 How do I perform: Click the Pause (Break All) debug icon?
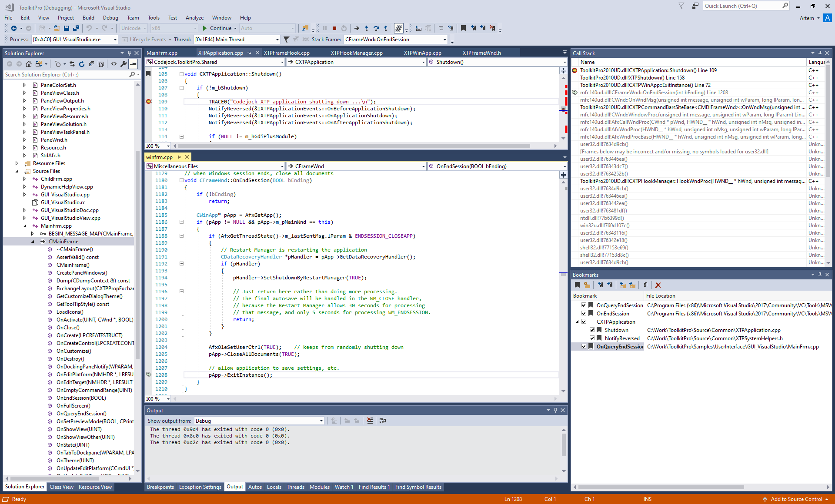(325, 28)
